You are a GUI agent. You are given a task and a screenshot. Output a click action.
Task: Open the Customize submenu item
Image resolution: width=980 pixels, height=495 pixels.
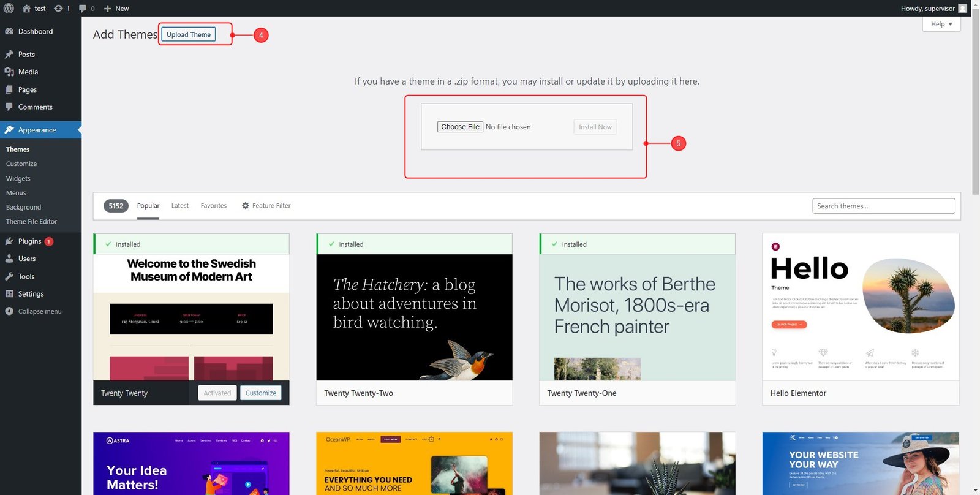click(x=21, y=164)
